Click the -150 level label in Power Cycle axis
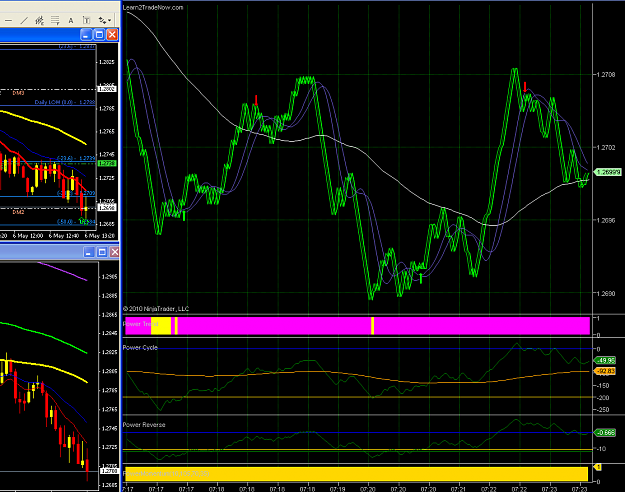The image size is (625, 492). (x=603, y=386)
